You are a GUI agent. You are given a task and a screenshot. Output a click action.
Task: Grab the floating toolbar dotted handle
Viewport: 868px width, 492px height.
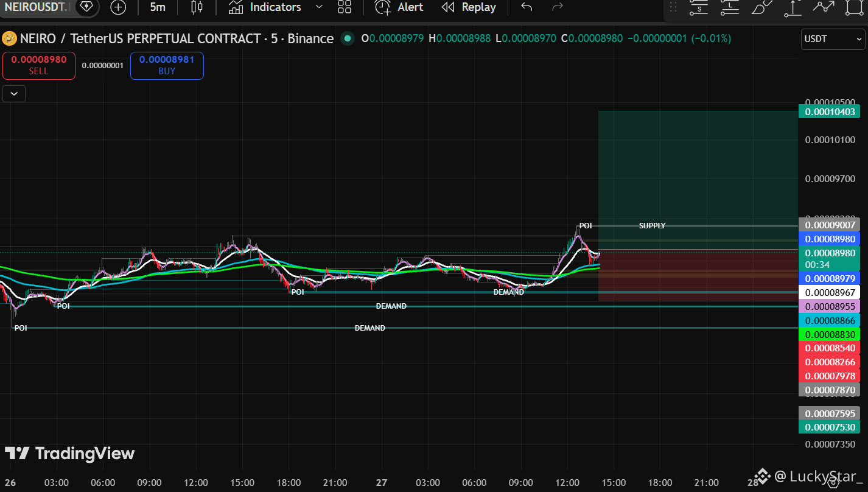coord(673,7)
